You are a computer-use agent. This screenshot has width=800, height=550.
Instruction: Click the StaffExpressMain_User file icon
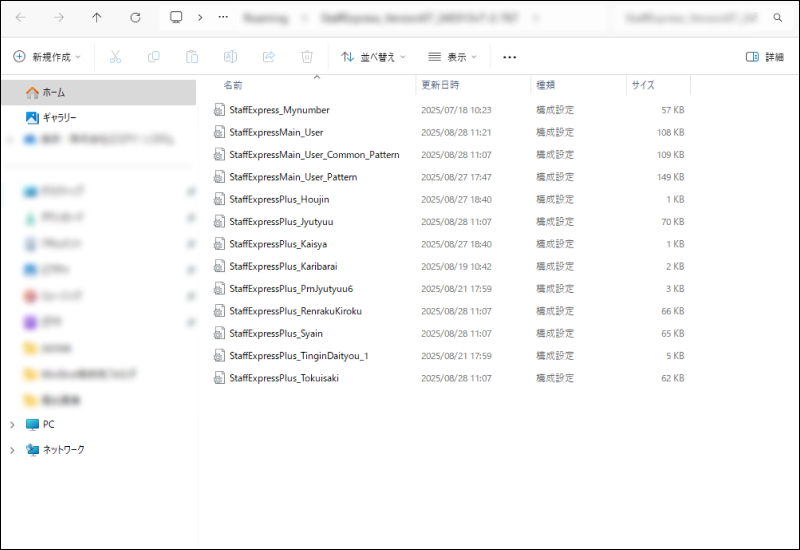click(x=219, y=132)
